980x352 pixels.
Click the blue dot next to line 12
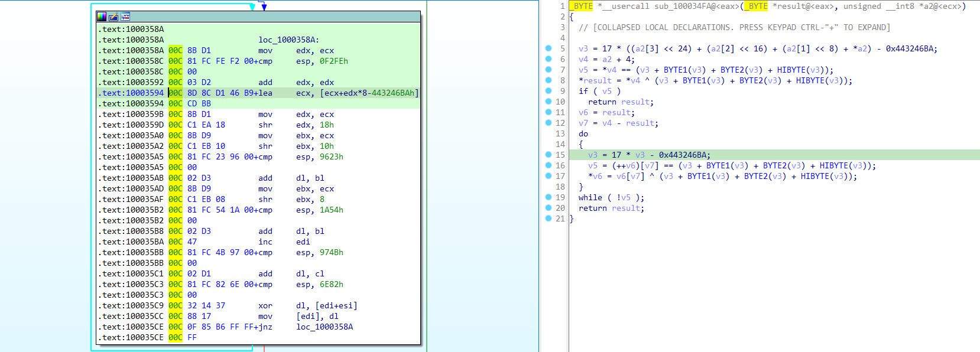[549, 123]
